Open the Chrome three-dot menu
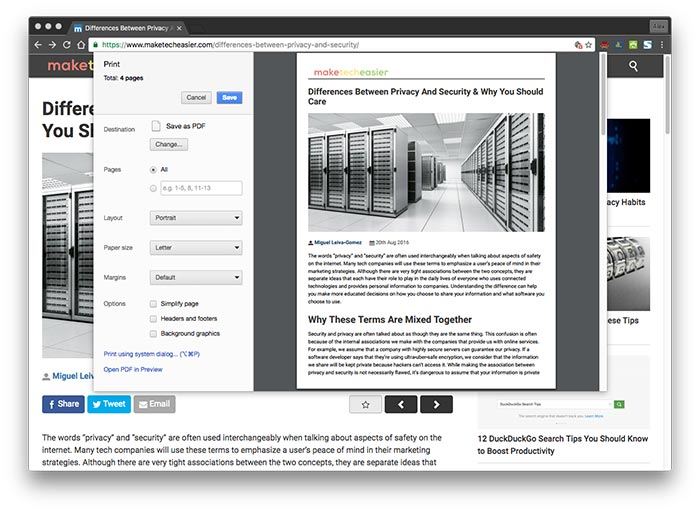The image size is (700, 512). pyautogui.click(x=662, y=45)
